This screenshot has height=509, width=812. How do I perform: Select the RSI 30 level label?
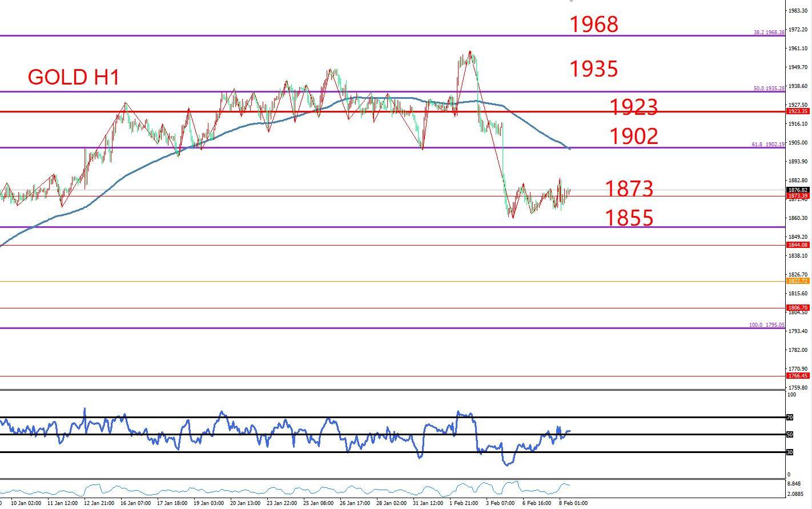(790, 452)
